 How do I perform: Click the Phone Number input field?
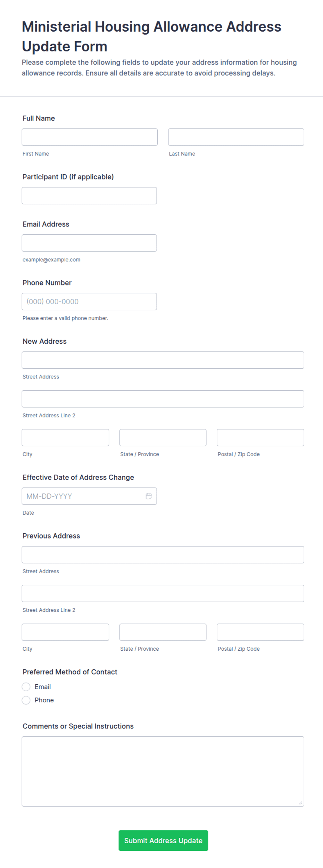[x=89, y=301]
